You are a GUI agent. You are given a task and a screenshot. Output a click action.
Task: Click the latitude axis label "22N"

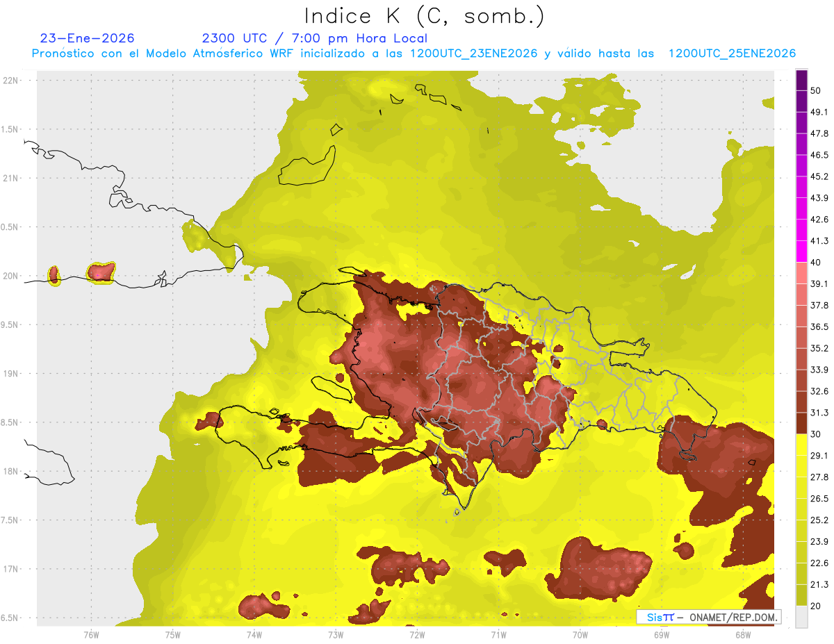10,81
